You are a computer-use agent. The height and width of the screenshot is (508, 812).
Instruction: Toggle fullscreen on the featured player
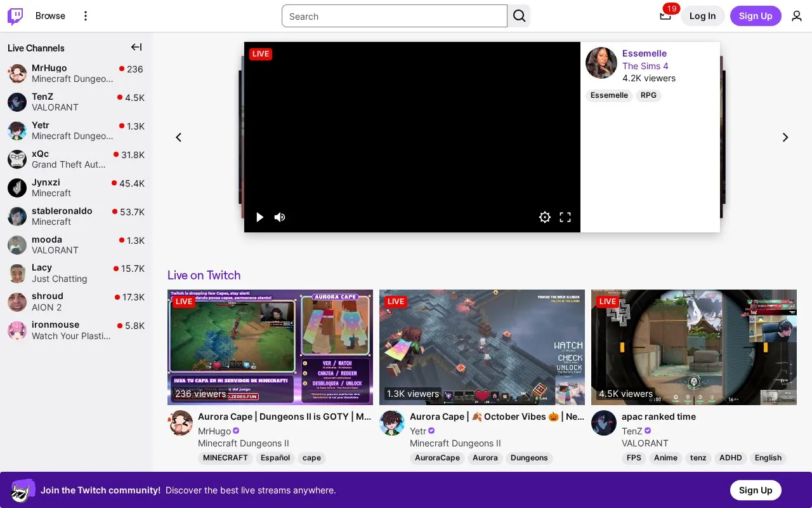point(565,217)
